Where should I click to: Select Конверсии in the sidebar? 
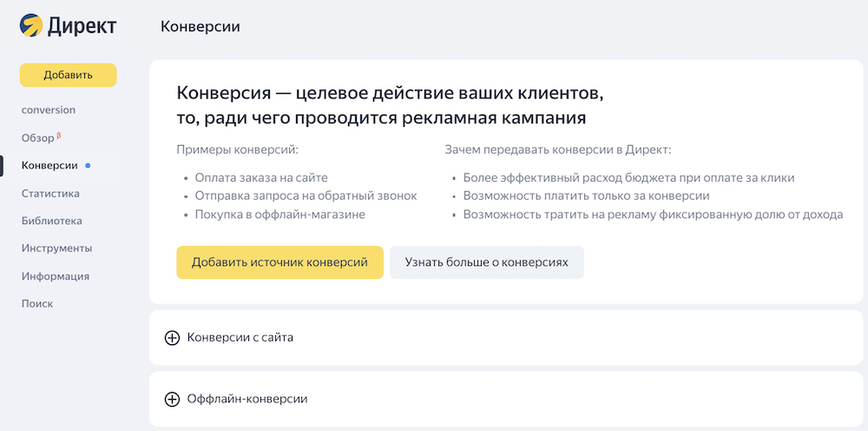49,165
